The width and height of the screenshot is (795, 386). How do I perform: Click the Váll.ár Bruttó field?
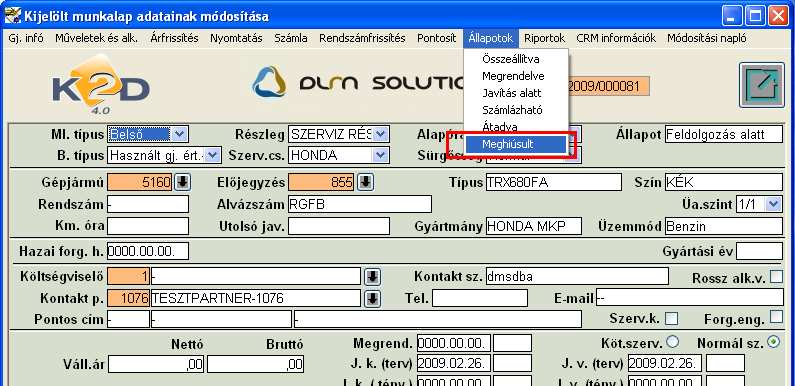pyautogui.click(x=256, y=364)
